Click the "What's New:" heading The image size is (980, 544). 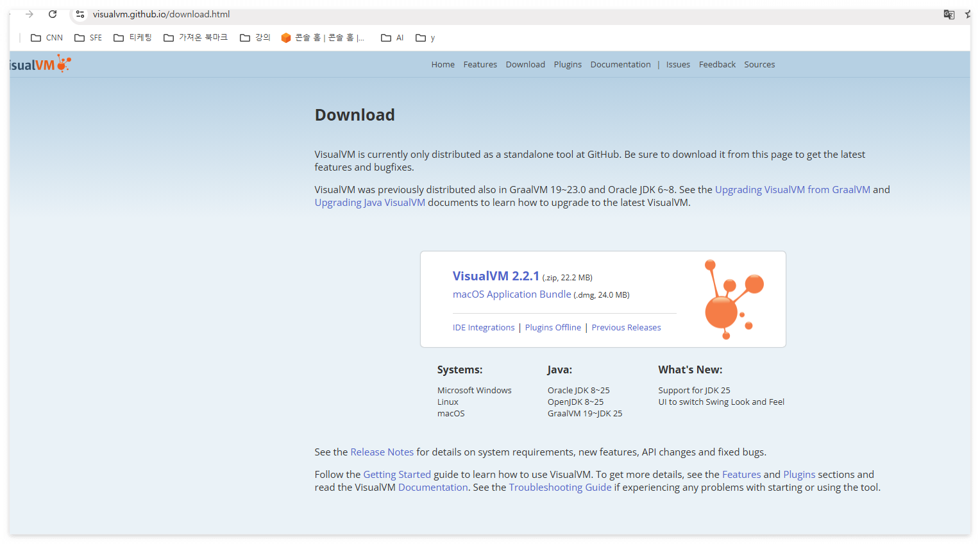click(690, 370)
